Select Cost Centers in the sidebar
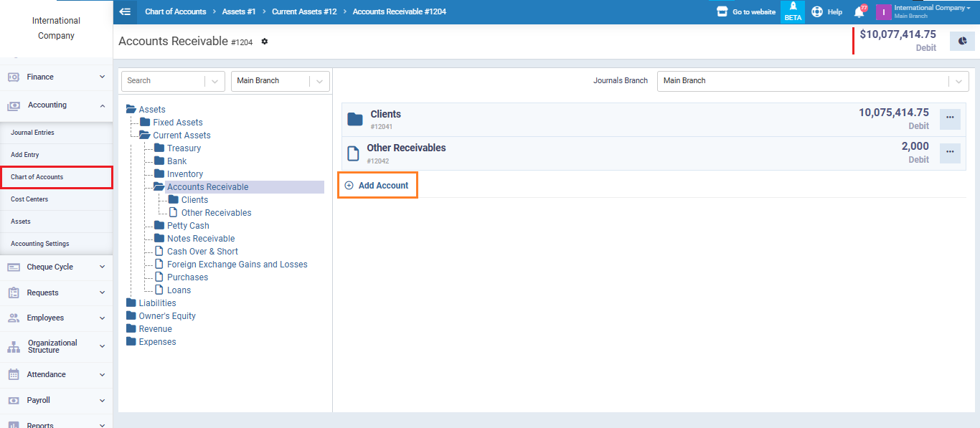This screenshot has width=980, height=428. (x=29, y=199)
